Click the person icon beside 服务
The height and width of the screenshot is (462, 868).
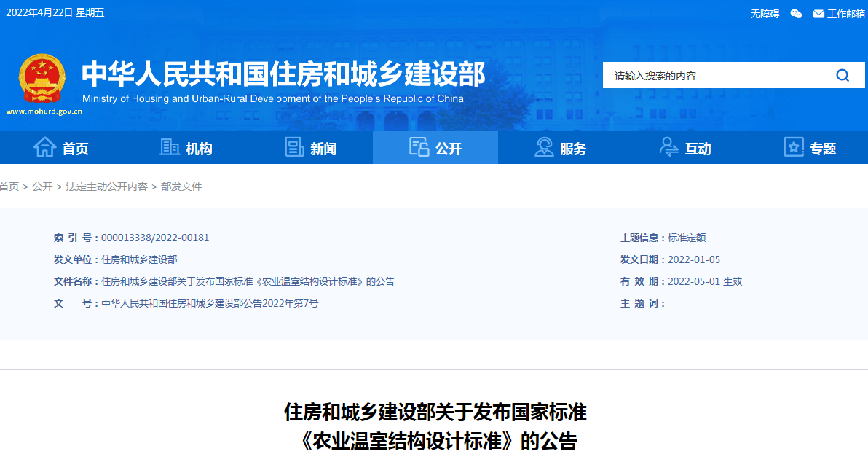point(544,147)
